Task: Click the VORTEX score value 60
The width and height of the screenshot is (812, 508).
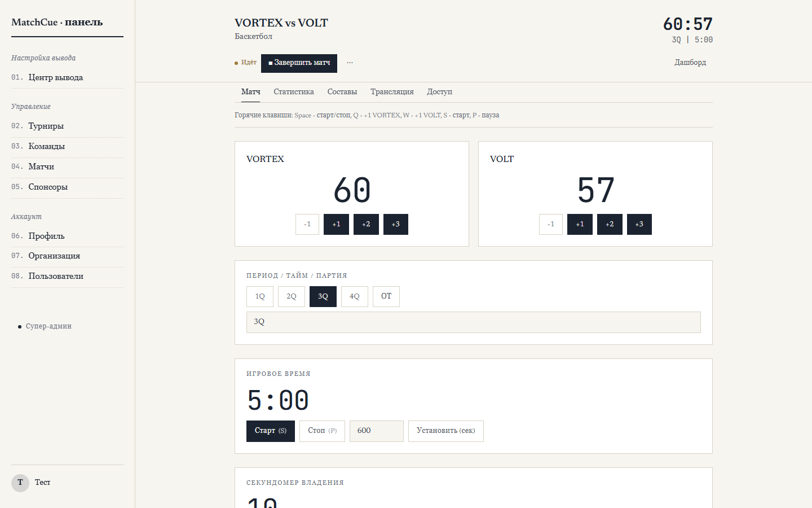Action: pyautogui.click(x=352, y=190)
